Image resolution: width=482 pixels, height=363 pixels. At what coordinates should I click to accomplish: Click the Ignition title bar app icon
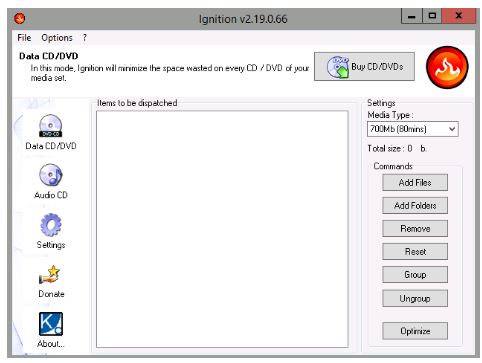20,18
